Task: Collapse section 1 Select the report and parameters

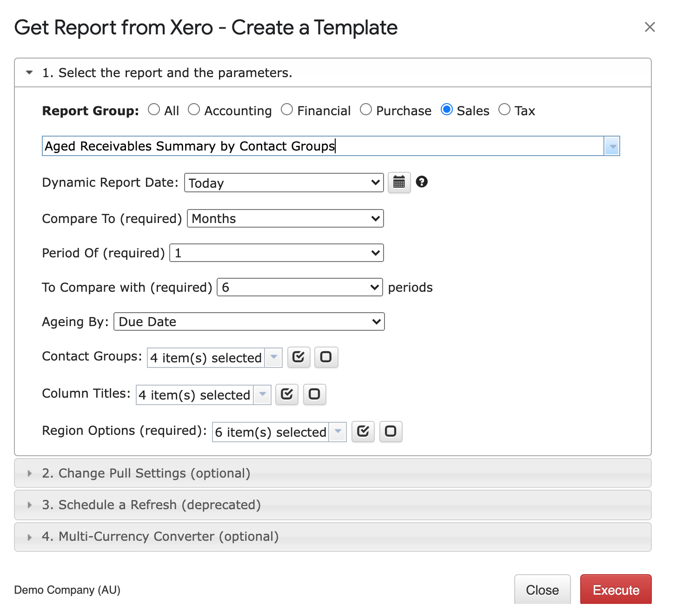Action: [333, 72]
